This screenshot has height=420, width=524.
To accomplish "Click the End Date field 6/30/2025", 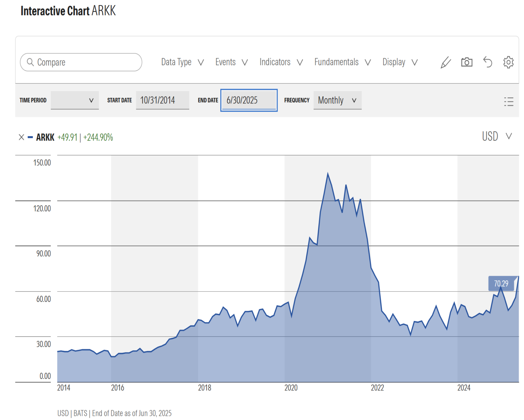I will pos(249,100).
